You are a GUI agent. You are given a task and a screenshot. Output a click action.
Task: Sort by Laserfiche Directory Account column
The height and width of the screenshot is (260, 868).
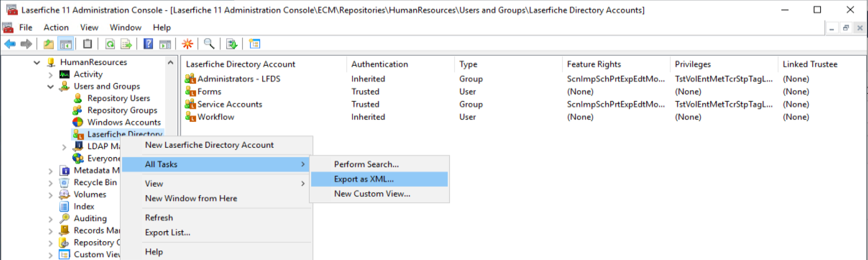[264, 64]
